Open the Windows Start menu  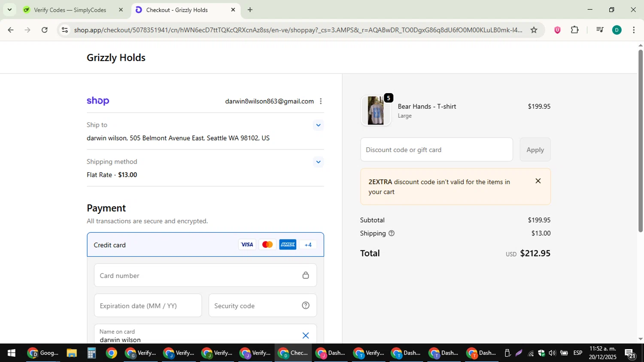(x=12, y=353)
